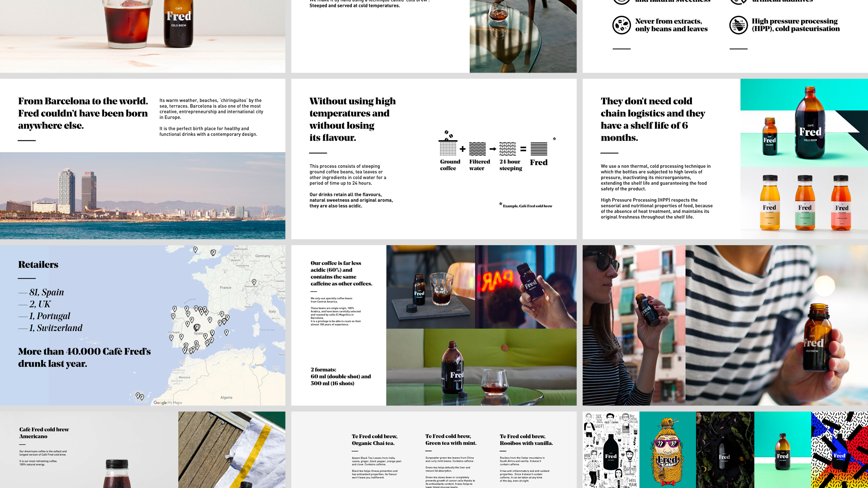Click the 24 hour steeping icon
The image size is (868, 488).
[x=507, y=149]
